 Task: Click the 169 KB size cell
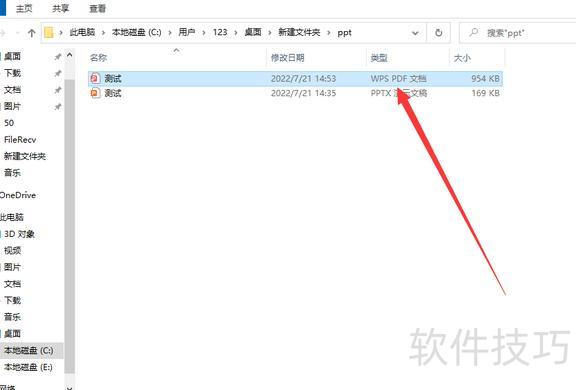485,93
